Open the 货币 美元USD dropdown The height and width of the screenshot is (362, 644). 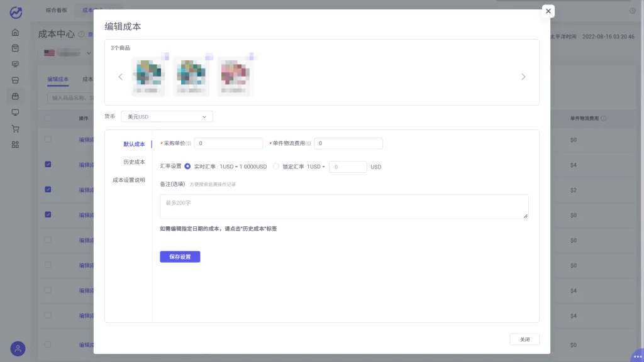click(x=167, y=116)
